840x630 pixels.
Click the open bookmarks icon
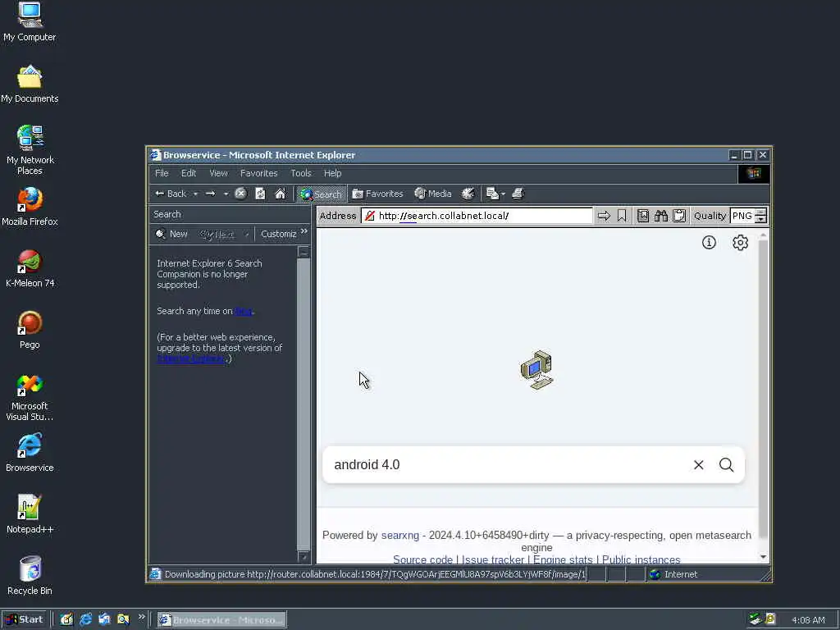[x=643, y=216]
